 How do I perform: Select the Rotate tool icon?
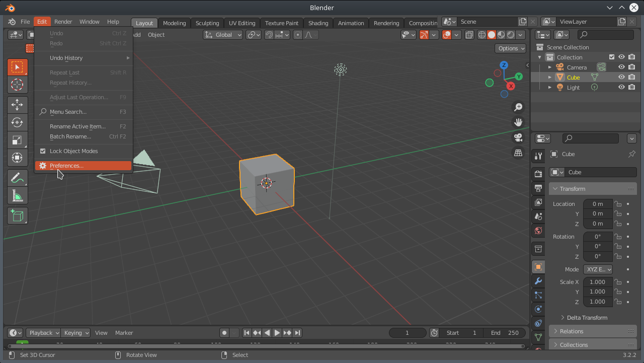point(17,122)
